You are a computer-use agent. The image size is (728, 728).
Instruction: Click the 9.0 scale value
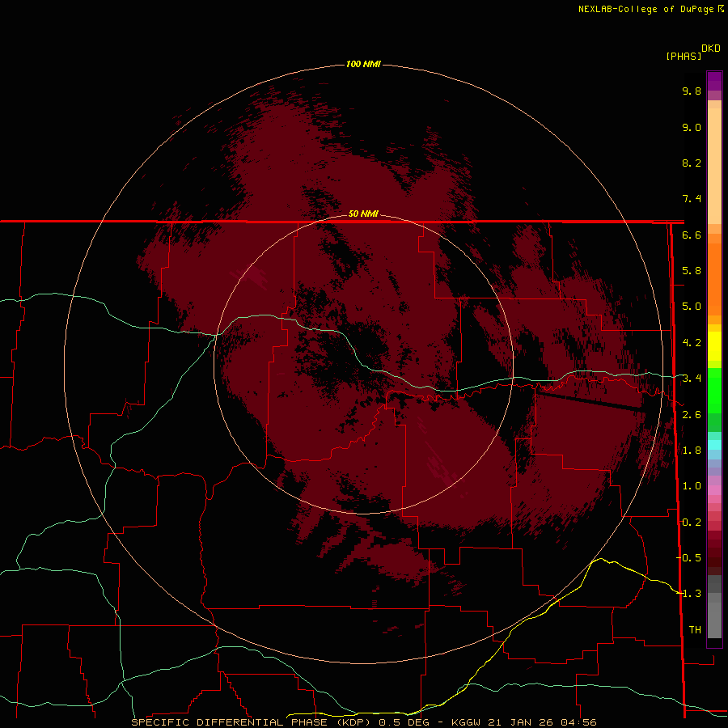(692, 127)
